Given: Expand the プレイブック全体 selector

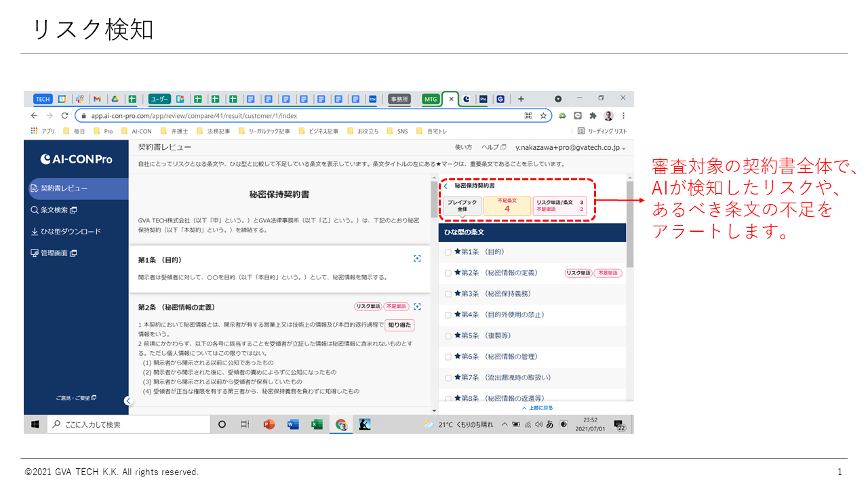Looking at the screenshot, I should pyautogui.click(x=462, y=206).
